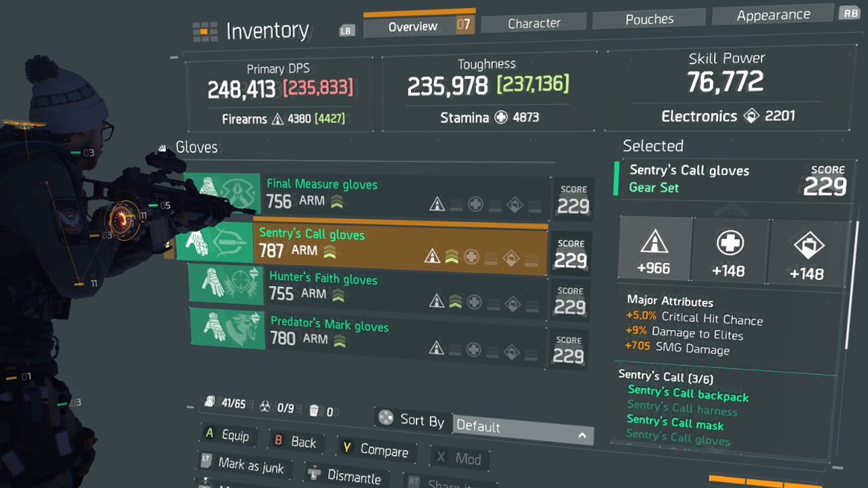Click Toughness 235,978 value

(x=447, y=86)
